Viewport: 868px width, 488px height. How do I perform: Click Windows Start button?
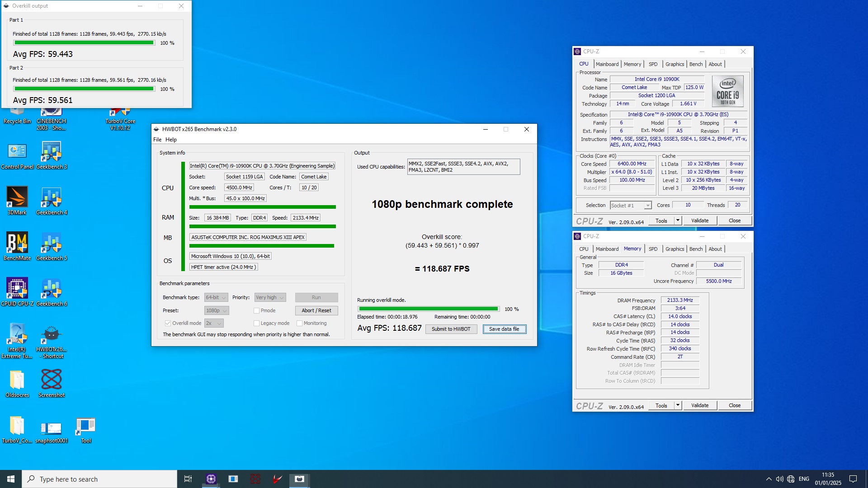pyautogui.click(x=11, y=479)
